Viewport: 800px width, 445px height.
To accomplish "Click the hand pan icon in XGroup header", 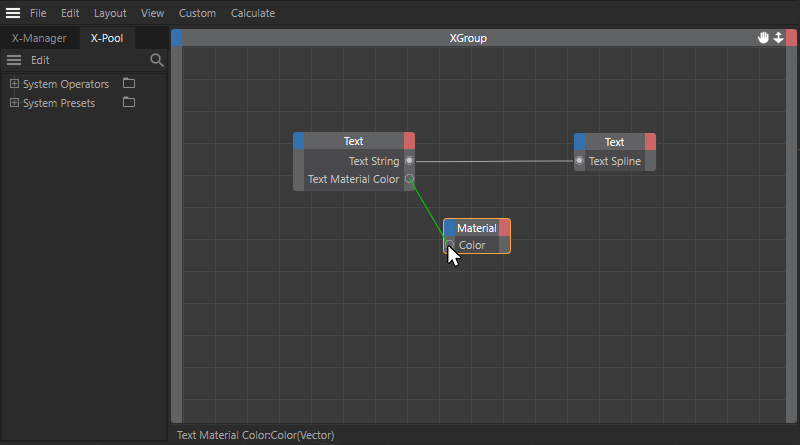I will point(763,38).
